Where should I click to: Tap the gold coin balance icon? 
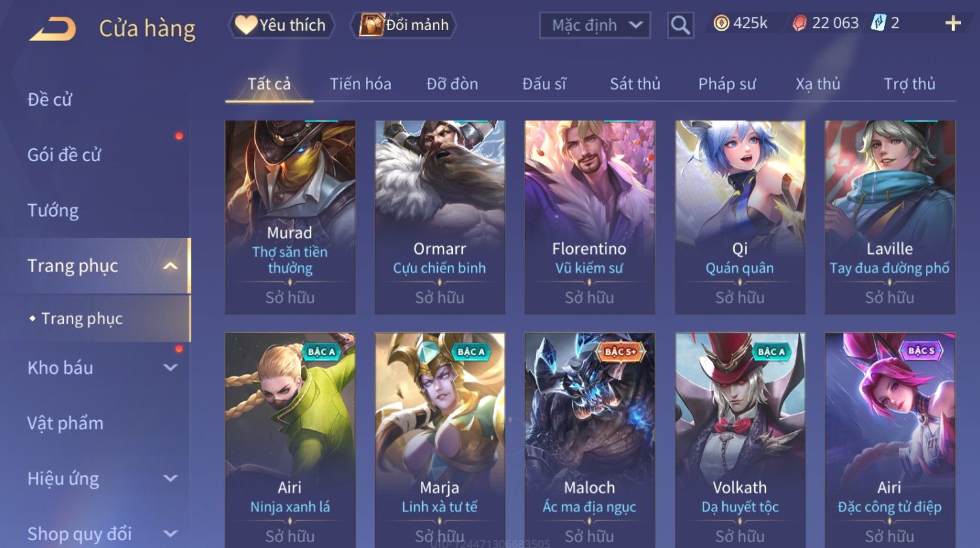tap(721, 23)
